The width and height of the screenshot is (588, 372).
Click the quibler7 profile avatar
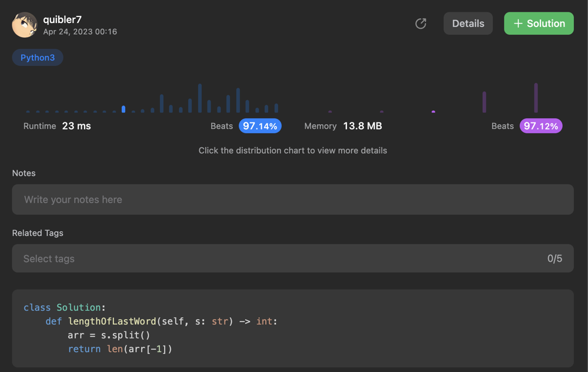[x=25, y=25]
